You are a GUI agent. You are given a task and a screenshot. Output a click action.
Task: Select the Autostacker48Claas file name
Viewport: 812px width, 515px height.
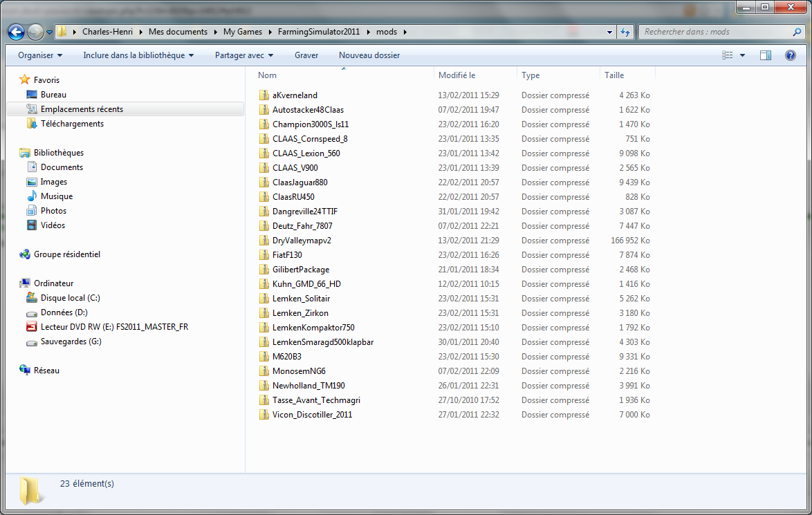[x=308, y=110]
